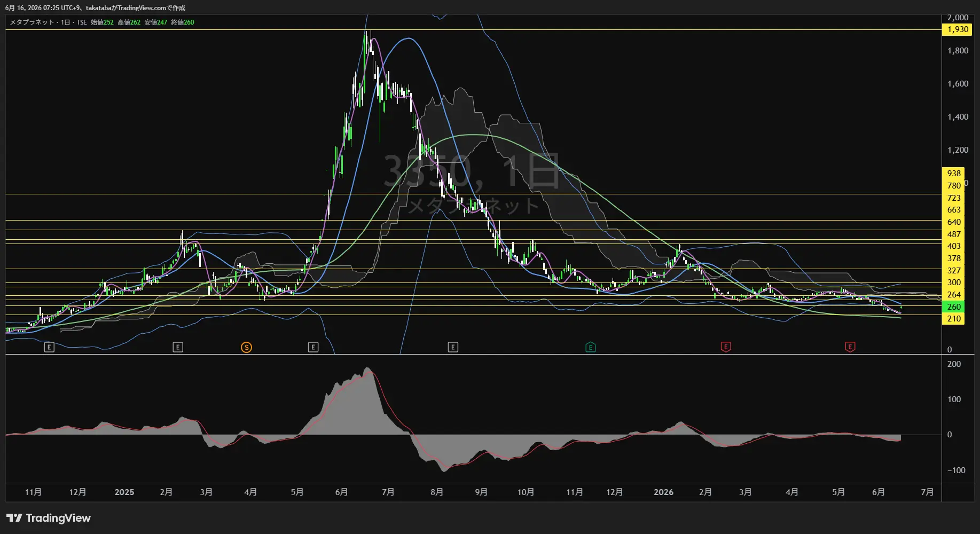Click the 10月 label on time axis
The height and width of the screenshot is (534, 980).
526,492
